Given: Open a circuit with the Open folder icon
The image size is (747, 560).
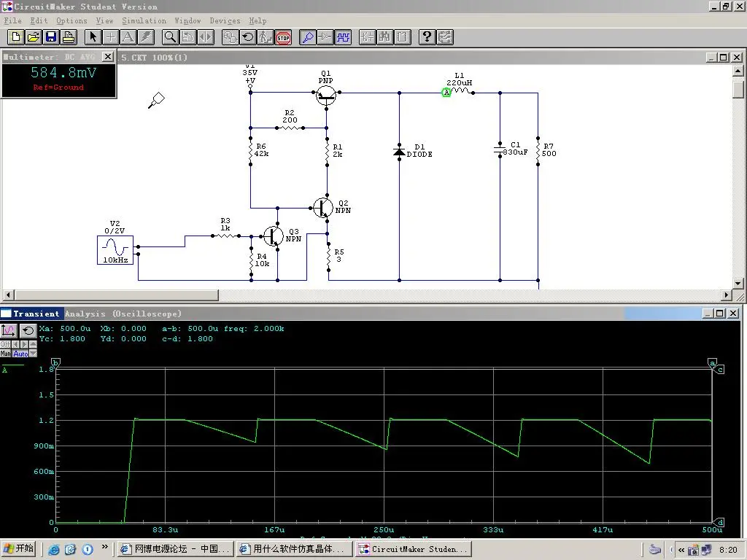Looking at the screenshot, I should point(34,37).
